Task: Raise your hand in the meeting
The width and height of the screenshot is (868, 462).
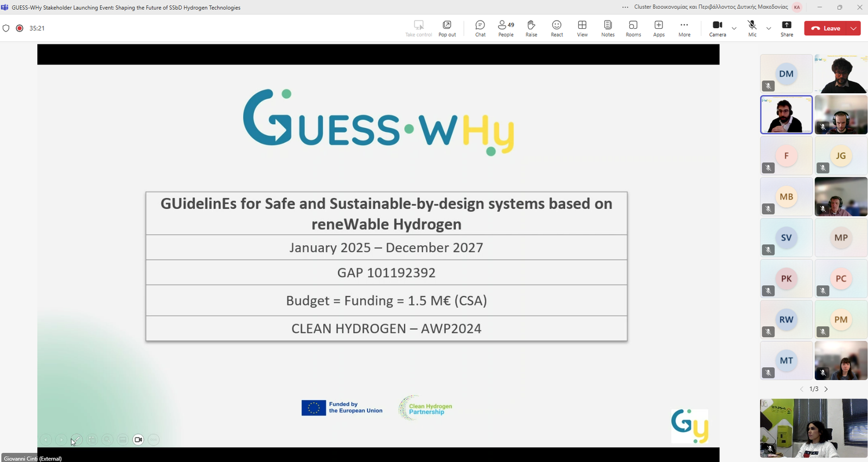Action: [531, 28]
